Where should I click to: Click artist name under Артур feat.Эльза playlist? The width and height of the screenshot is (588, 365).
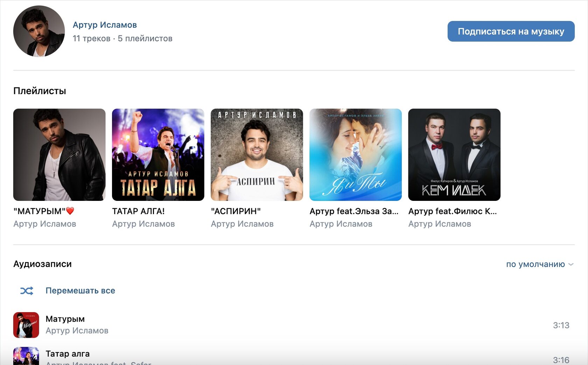click(341, 224)
